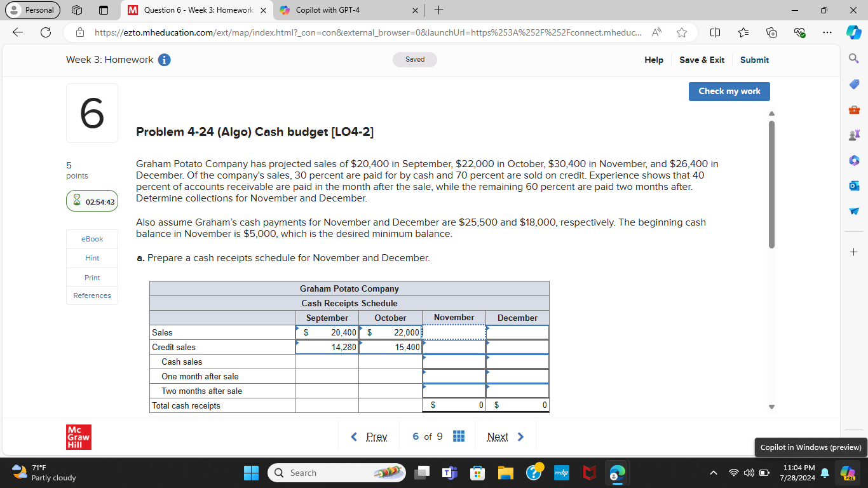Go back to the previous page
The image size is (868, 488).
(x=17, y=33)
